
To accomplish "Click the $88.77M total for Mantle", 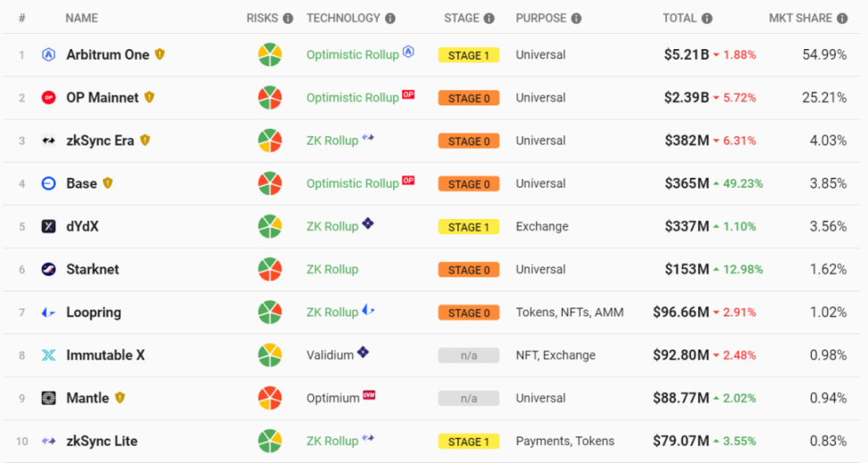I will point(680,399).
